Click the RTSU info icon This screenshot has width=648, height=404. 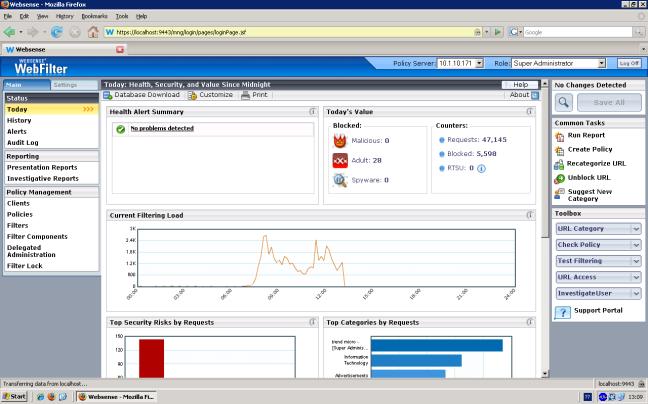(481, 169)
